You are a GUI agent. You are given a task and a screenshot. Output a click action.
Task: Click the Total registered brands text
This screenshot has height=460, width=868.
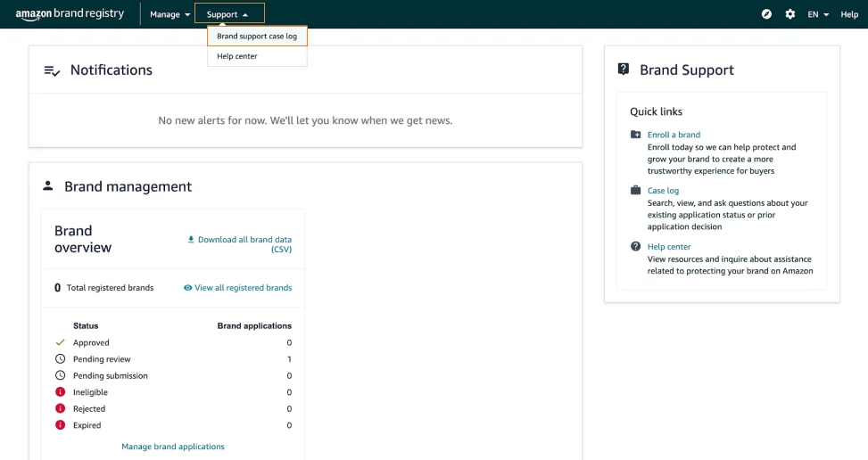click(110, 287)
